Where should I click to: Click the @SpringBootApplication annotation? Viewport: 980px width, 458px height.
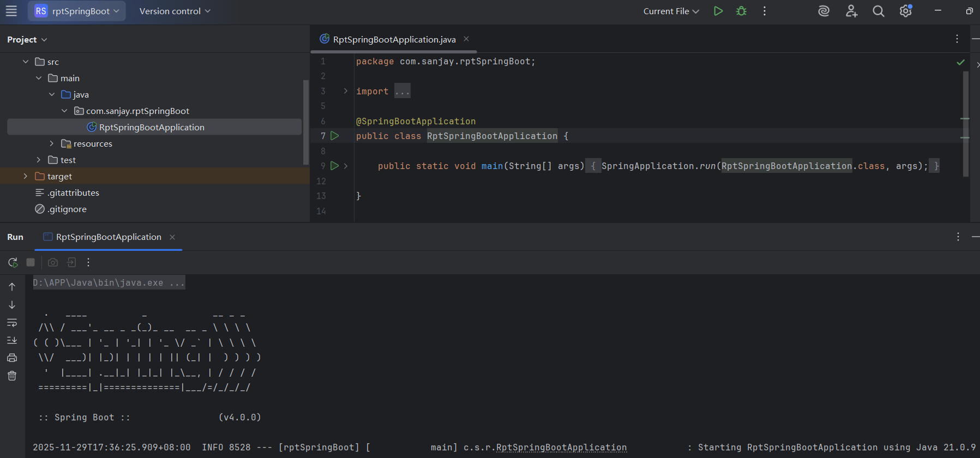pyautogui.click(x=416, y=121)
